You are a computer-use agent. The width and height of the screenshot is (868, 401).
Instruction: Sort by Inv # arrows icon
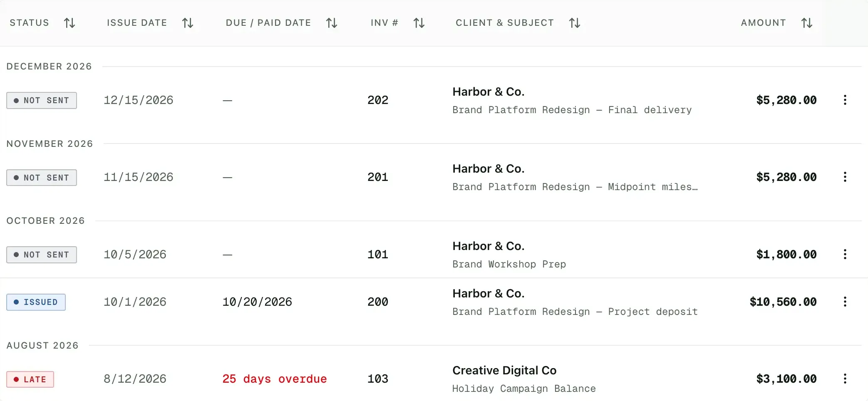(x=419, y=23)
